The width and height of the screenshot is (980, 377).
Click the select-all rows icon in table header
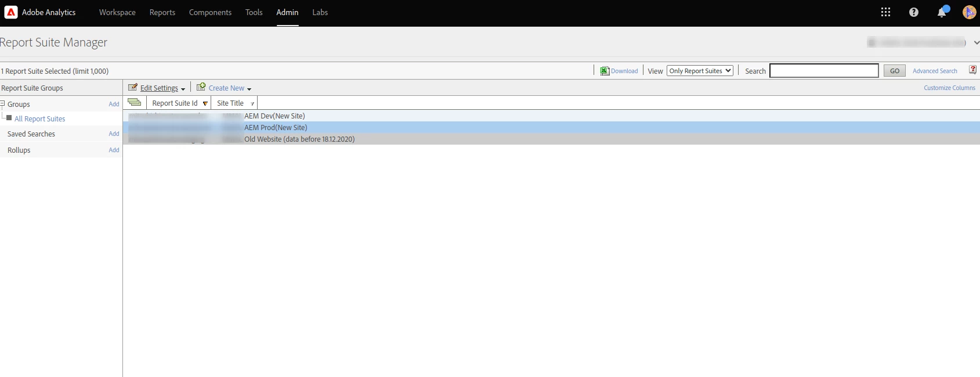[x=134, y=102]
